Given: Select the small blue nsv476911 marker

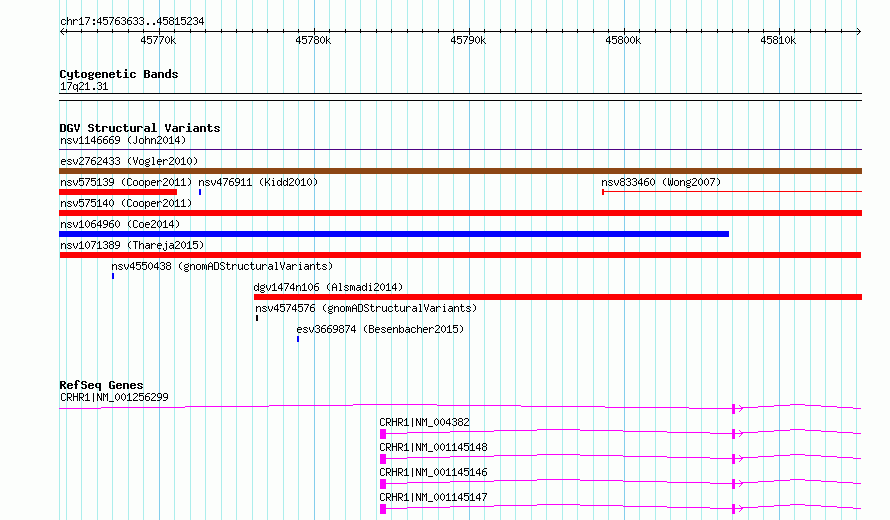Looking at the screenshot, I should coord(200,192).
